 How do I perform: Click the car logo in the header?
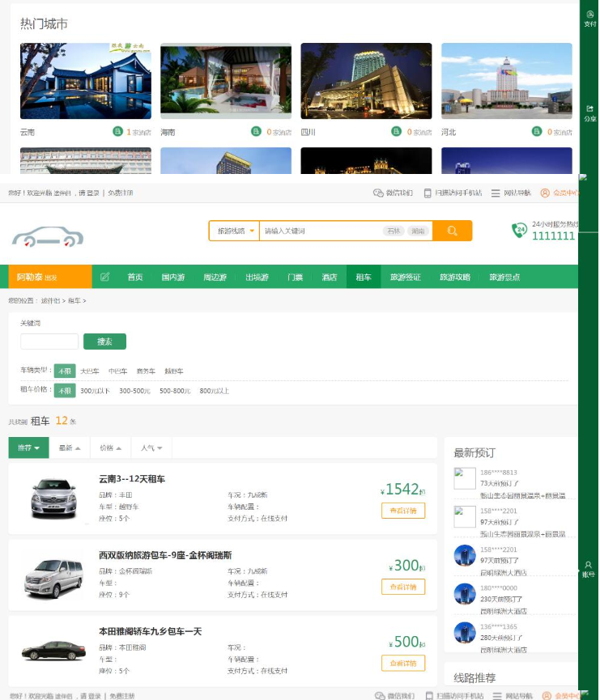tap(47, 236)
